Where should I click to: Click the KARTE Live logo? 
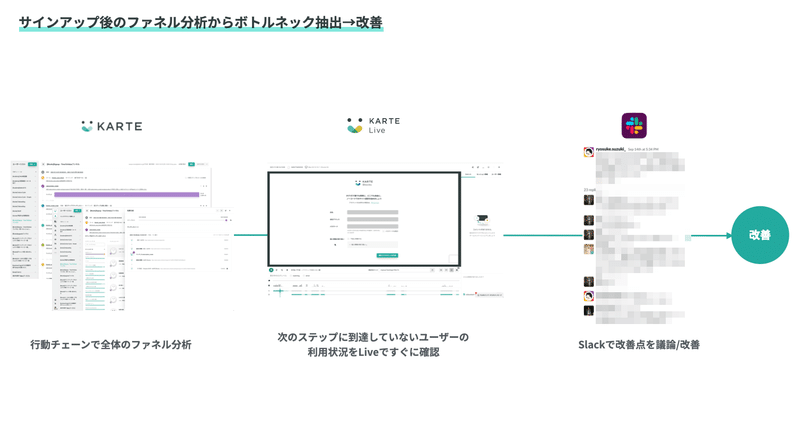coord(373,126)
